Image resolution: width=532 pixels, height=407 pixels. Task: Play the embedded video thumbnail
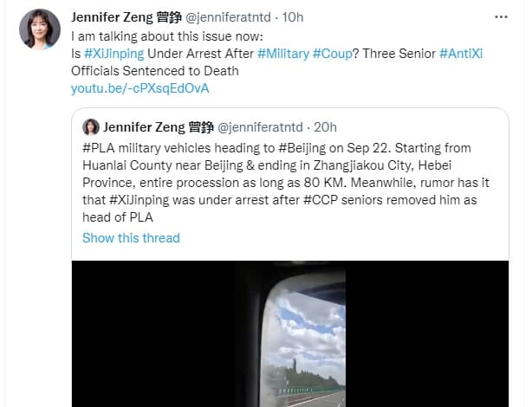[290, 333]
